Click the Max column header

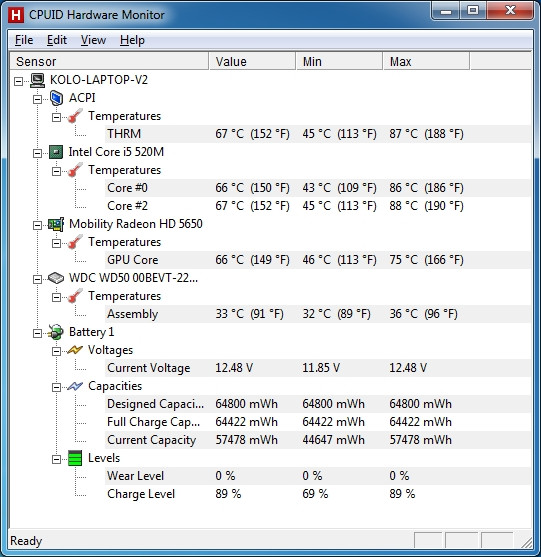(x=426, y=61)
